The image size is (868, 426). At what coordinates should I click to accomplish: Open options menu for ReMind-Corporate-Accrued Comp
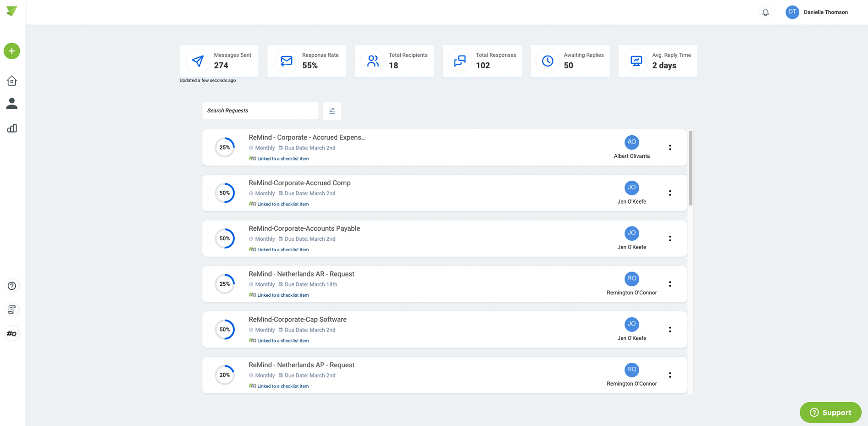[x=670, y=193]
